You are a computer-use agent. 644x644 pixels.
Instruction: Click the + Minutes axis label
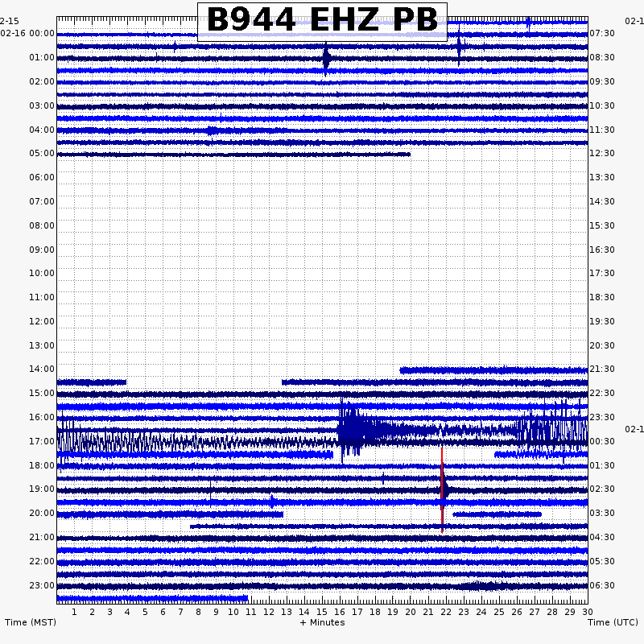tap(322, 622)
